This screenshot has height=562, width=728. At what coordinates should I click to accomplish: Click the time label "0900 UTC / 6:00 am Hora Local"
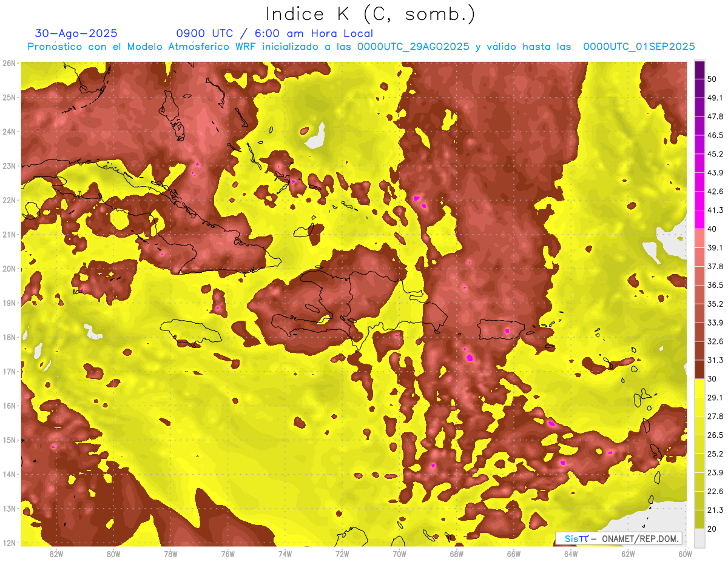click(x=274, y=33)
